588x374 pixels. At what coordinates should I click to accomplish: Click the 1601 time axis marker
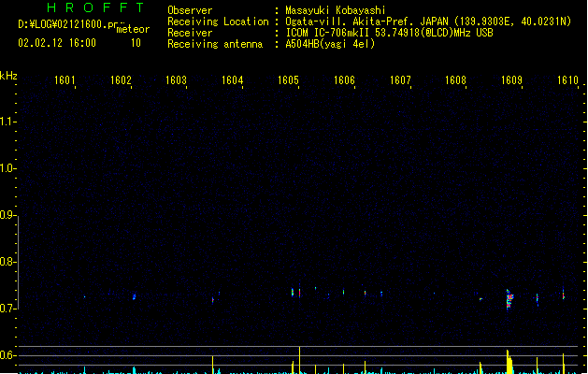point(65,80)
